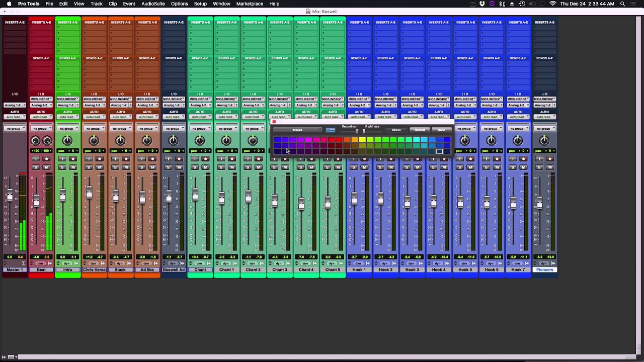This screenshot has height=362, width=644.
Task: Open the AudioSuite menu
Action: [153, 4]
